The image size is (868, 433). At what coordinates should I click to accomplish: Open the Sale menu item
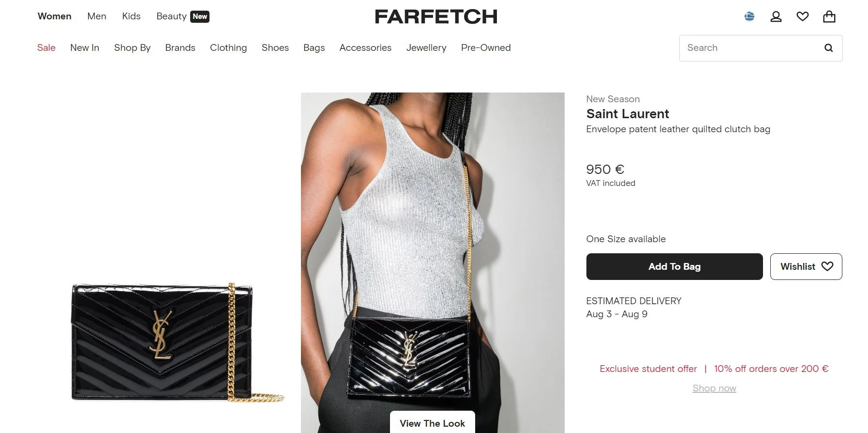click(x=46, y=47)
